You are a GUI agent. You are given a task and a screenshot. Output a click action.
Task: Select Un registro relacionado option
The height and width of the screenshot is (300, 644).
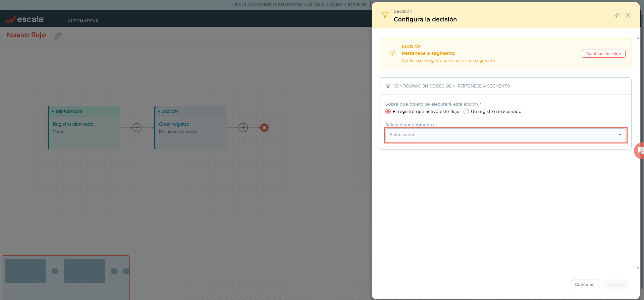(x=466, y=112)
